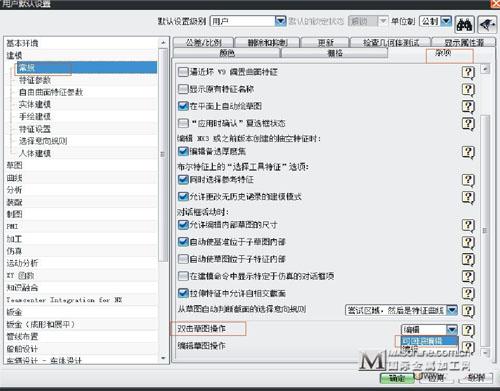
Task: Select 建模 in the category tree
Action: [14, 55]
